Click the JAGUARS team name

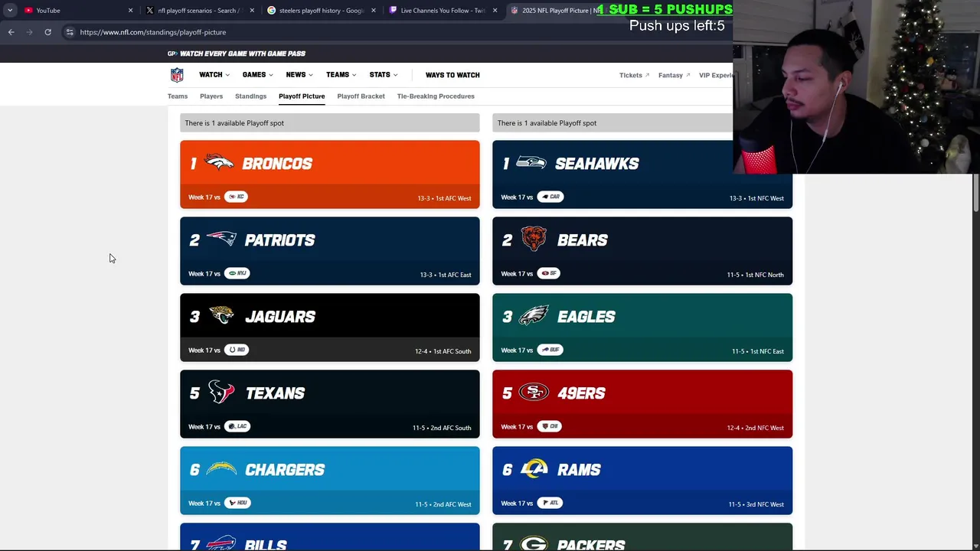pyautogui.click(x=280, y=317)
